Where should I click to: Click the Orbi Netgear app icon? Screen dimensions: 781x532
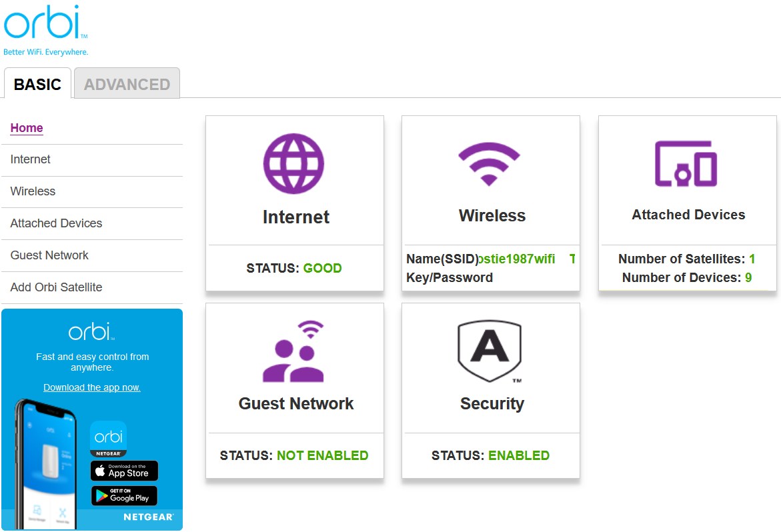[109, 439]
